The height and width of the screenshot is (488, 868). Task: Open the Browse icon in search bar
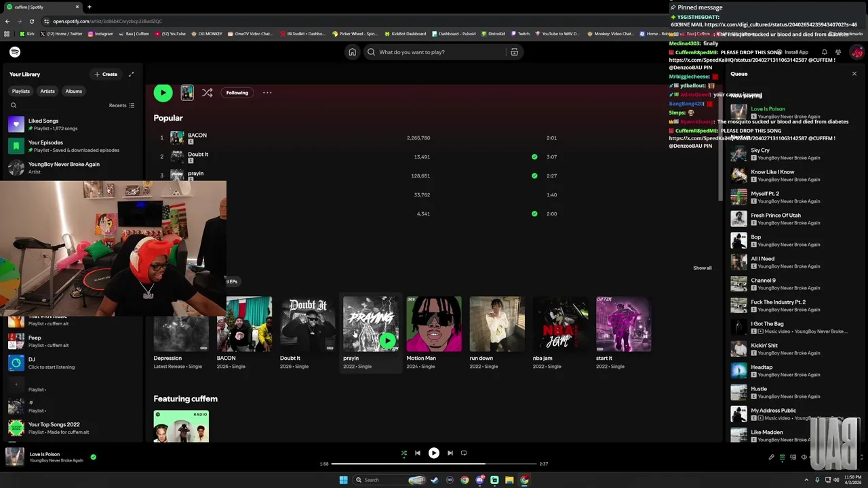point(514,52)
